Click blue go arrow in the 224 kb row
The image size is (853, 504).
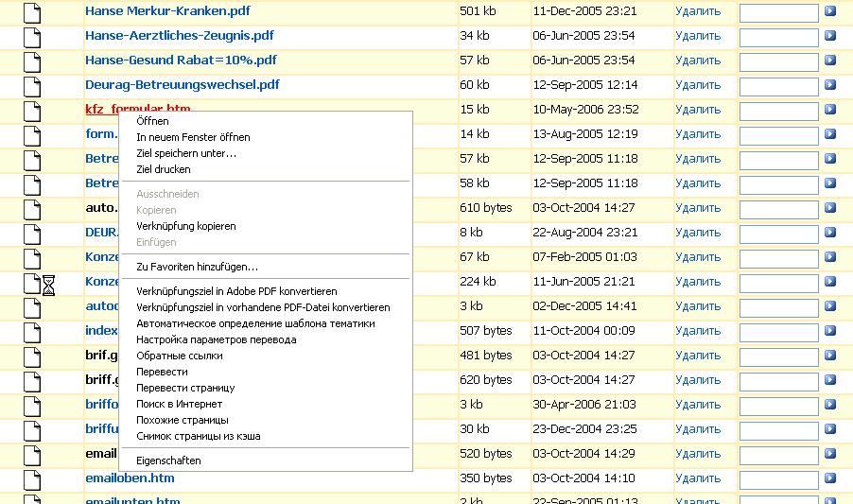830,281
